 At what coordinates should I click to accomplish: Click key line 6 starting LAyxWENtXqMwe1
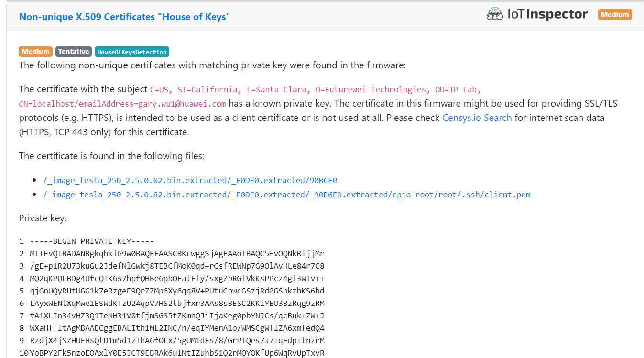(x=177, y=304)
